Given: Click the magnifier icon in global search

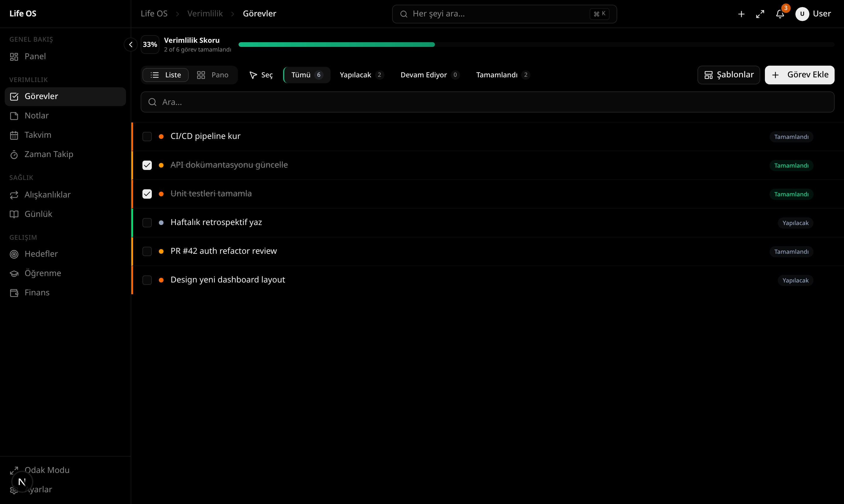Looking at the screenshot, I should click(404, 14).
